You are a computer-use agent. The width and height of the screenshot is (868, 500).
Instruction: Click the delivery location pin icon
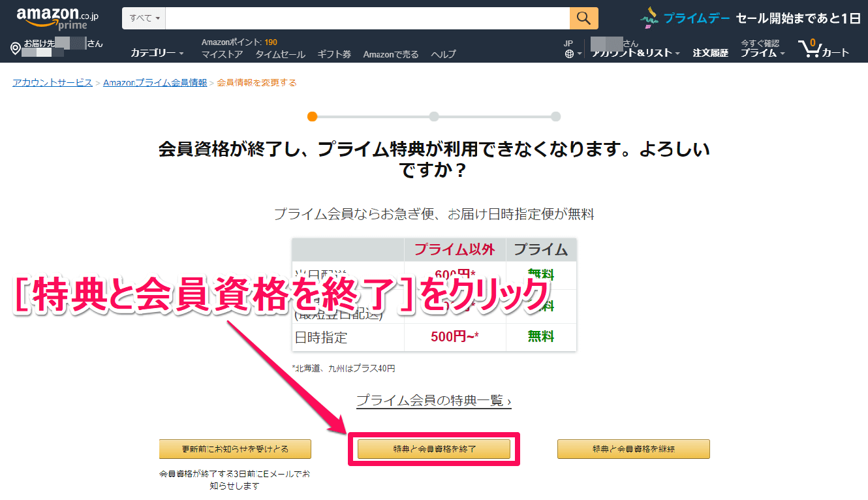coord(16,49)
